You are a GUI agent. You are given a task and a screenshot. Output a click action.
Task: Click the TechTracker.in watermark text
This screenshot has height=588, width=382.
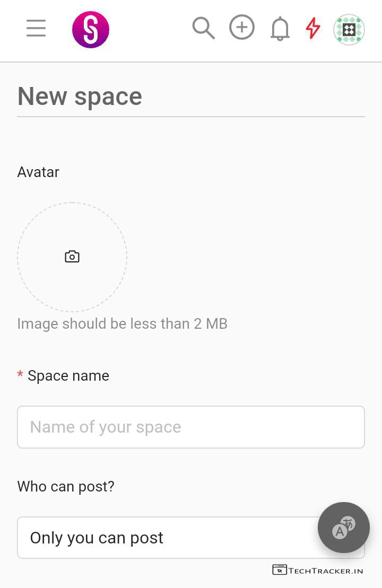(x=326, y=571)
